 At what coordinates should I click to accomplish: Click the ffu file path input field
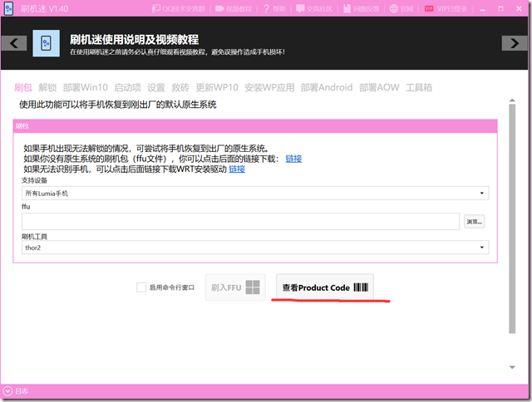(x=241, y=222)
